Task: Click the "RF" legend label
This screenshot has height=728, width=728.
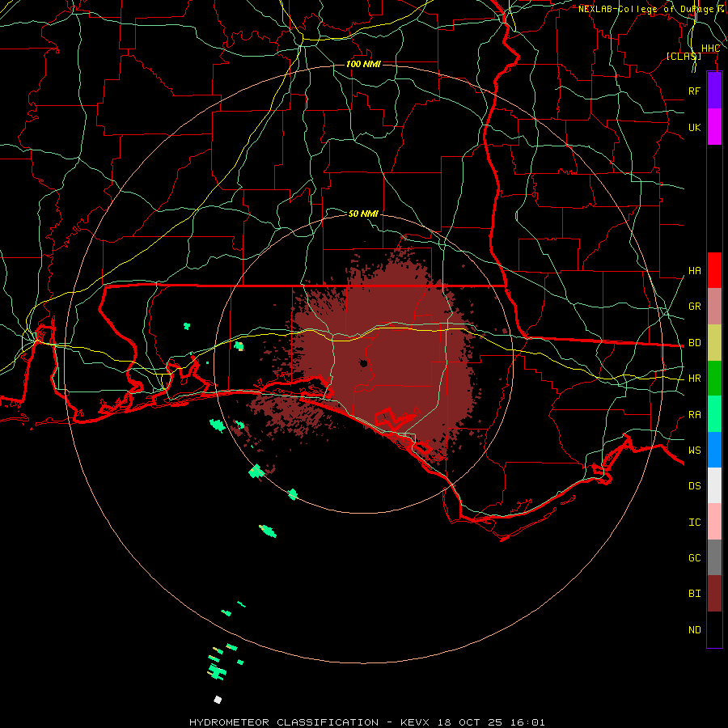Action: tap(694, 91)
